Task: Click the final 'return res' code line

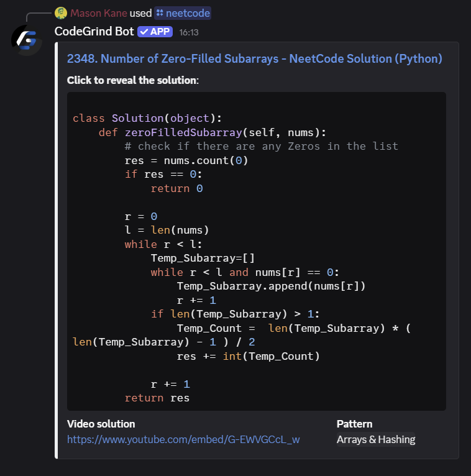Action: pyautogui.click(x=157, y=398)
